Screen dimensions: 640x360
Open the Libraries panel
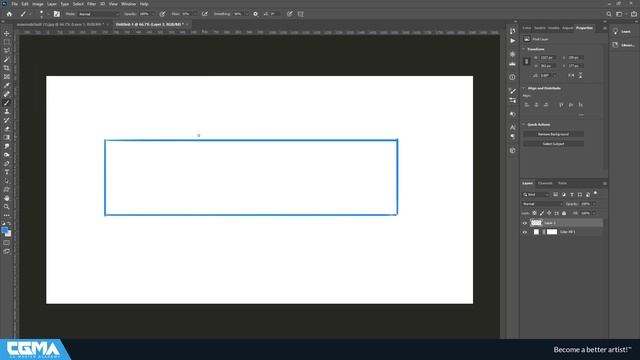624,45
